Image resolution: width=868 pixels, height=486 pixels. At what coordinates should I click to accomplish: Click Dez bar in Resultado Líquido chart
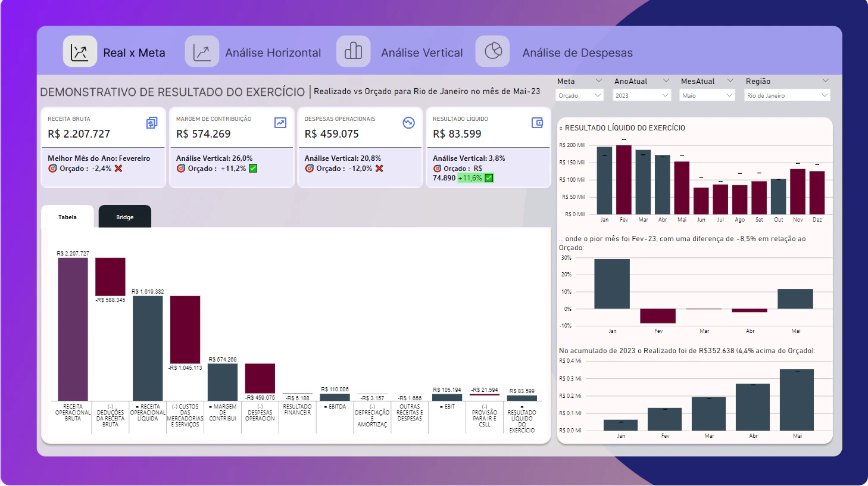[x=817, y=192]
